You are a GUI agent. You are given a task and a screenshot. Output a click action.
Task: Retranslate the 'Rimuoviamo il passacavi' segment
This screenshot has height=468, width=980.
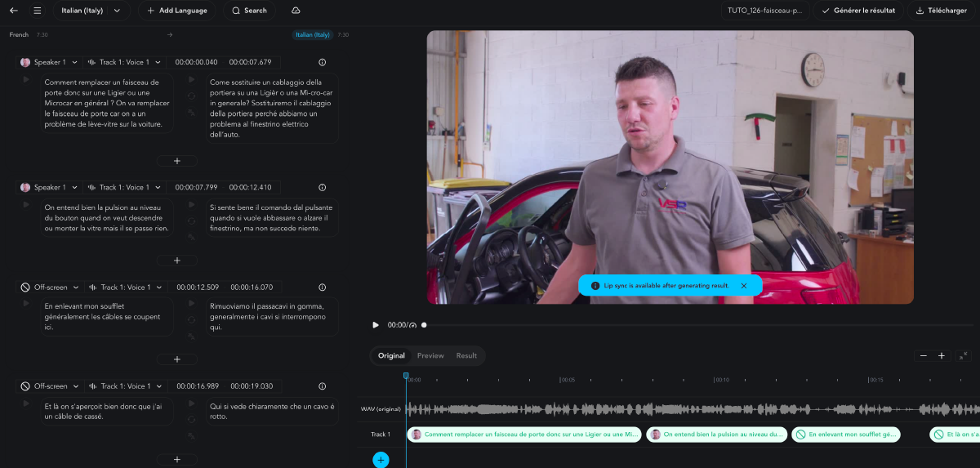tap(191, 336)
